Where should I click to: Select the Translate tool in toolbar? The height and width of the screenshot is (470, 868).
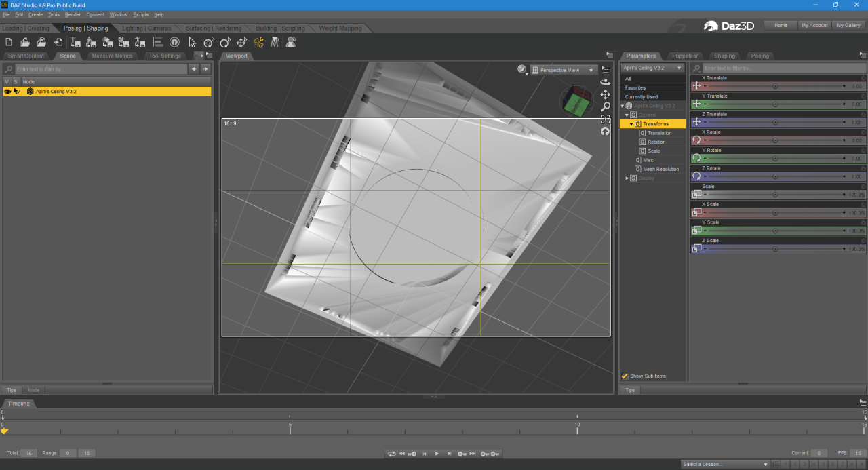click(241, 42)
